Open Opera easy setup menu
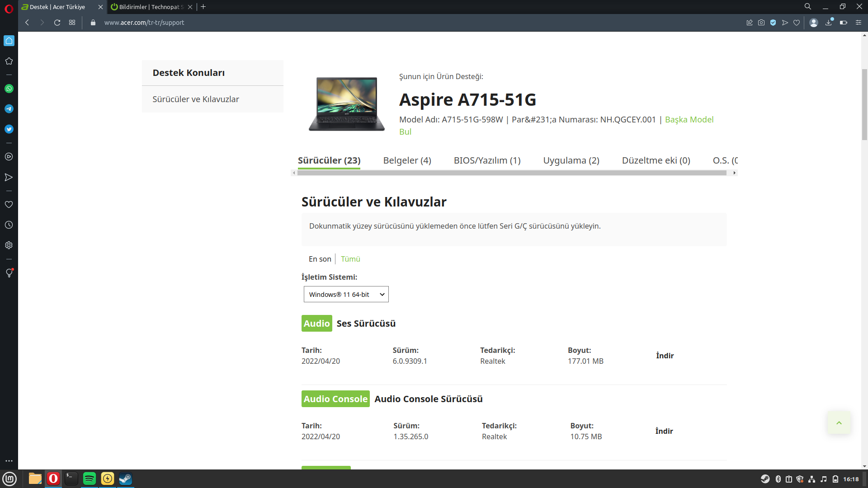Viewport: 868px width, 488px height. 858,23
